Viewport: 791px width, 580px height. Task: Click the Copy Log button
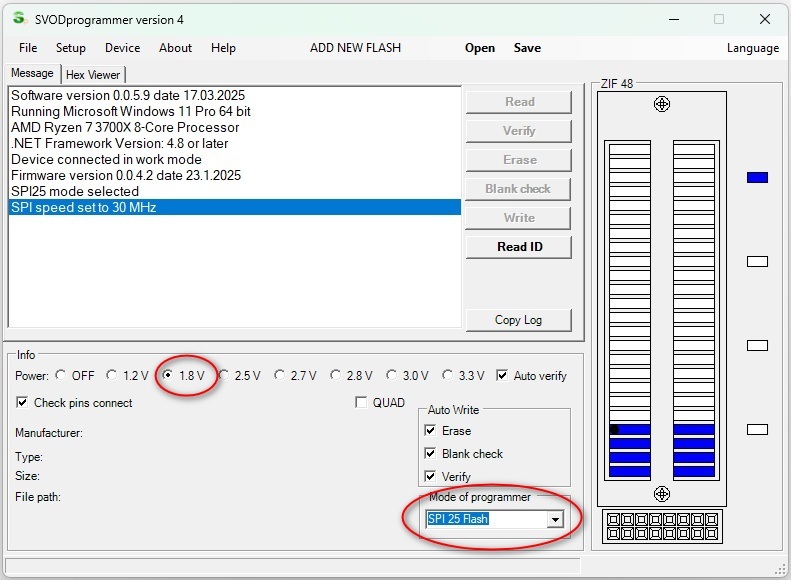(518, 320)
